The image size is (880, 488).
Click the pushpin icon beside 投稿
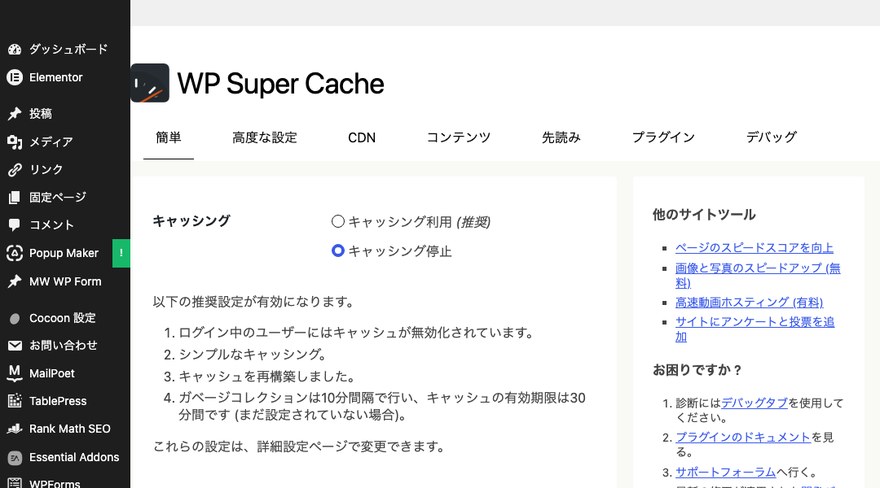tap(15, 114)
